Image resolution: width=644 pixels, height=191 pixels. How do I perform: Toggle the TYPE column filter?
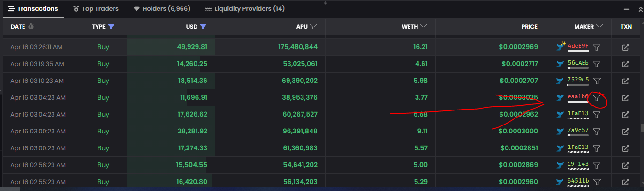click(111, 27)
